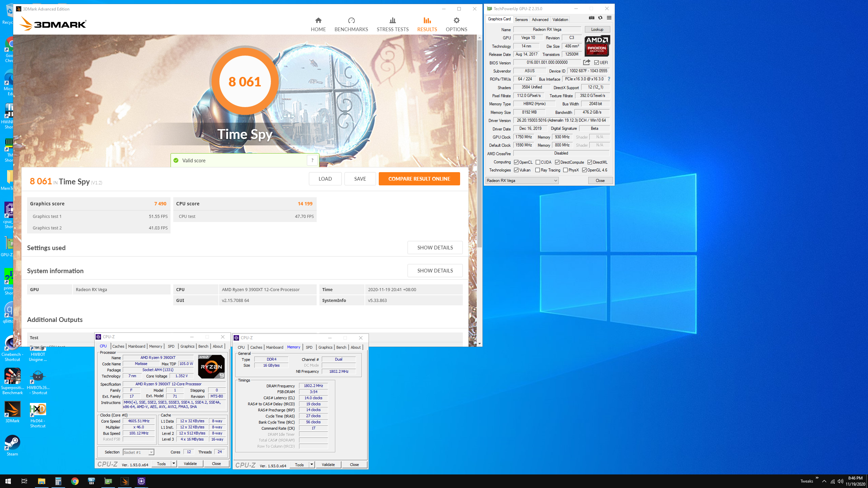Open the 3DMark HOME section
The width and height of the screenshot is (868, 488).
point(318,24)
